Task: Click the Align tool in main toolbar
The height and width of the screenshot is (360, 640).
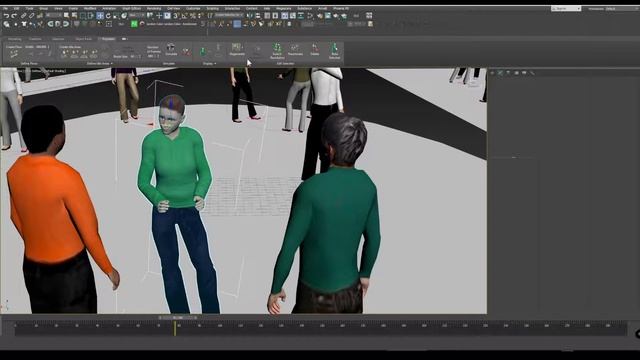Action: pos(258,16)
